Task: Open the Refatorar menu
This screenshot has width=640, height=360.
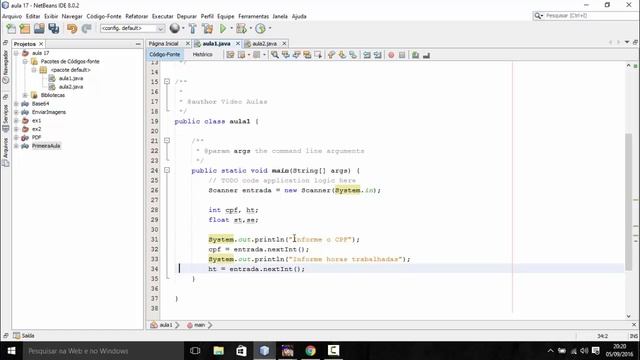Action: (137, 16)
